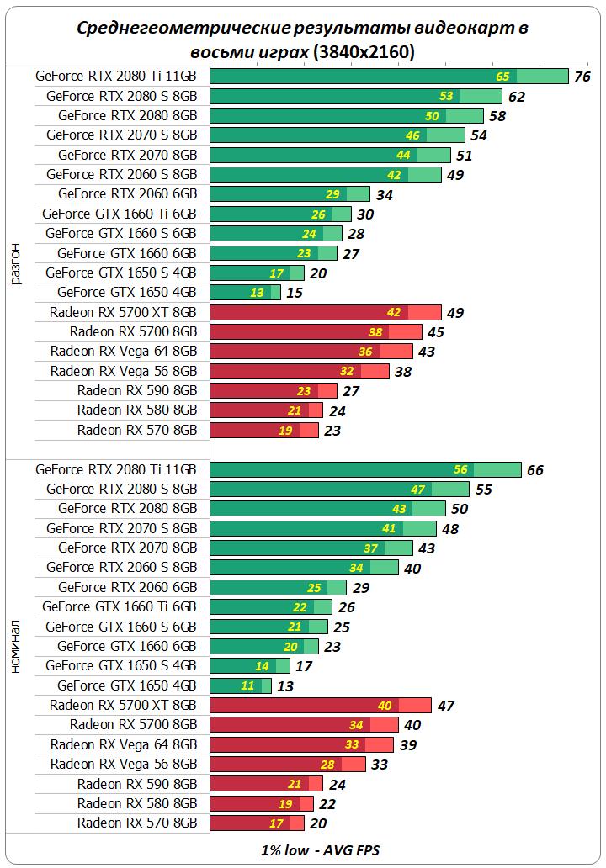
Task: Click the yellow 13 value inside green bar
Action: 257,293
